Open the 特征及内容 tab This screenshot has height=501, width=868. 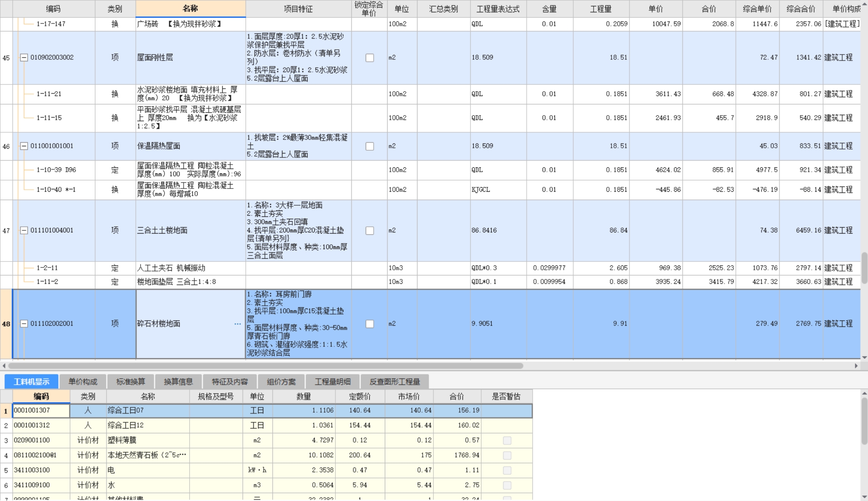pyautogui.click(x=229, y=381)
